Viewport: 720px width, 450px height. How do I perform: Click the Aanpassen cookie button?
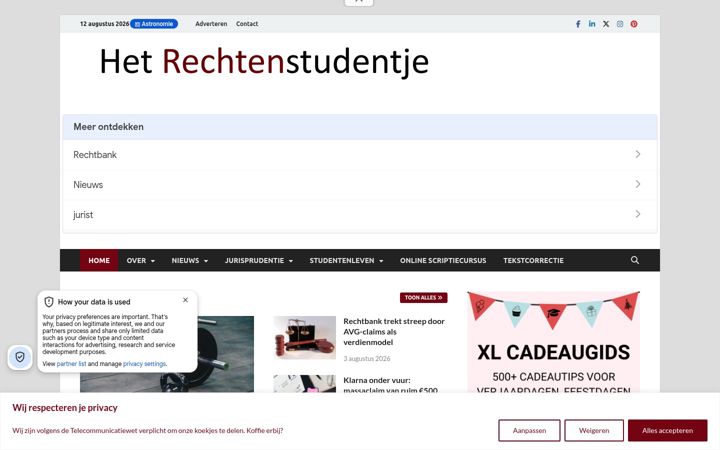click(529, 431)
